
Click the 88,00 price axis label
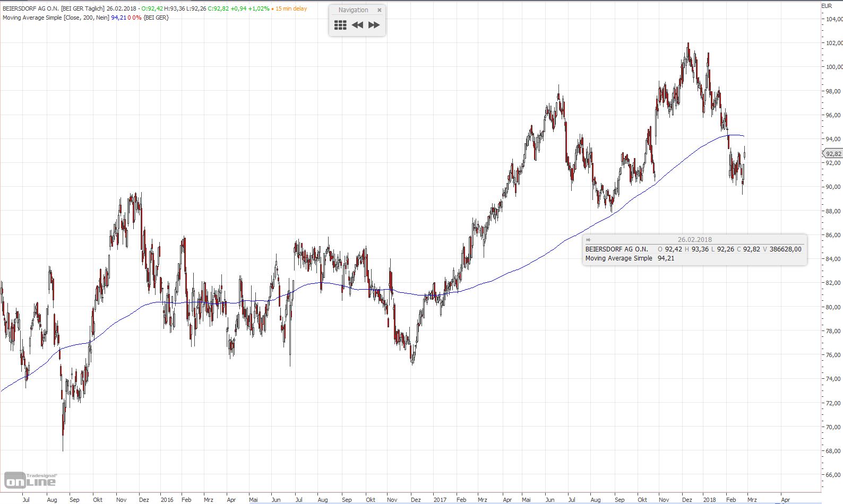tap(833, 211)
